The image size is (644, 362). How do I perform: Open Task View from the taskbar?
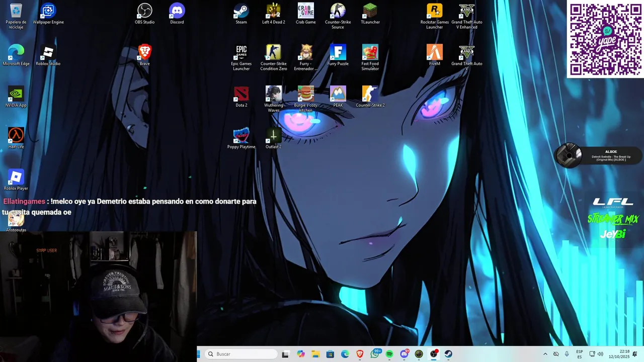click(285, 354)
